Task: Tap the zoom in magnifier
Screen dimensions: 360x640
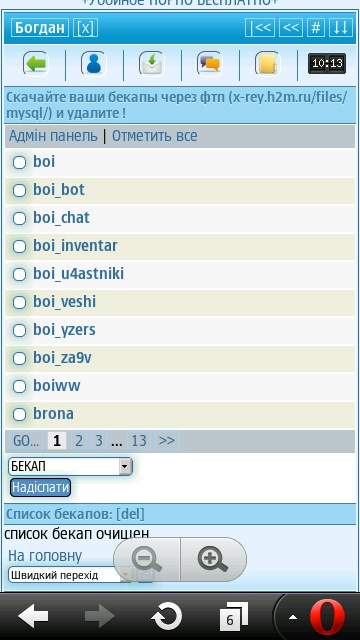Action: tap(213, 559)
